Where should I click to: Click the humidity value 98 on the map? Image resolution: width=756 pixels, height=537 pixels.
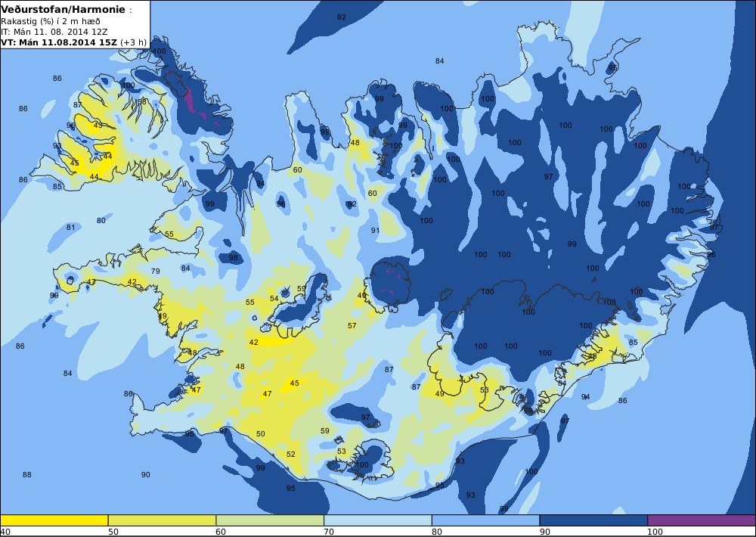[234, 258]
